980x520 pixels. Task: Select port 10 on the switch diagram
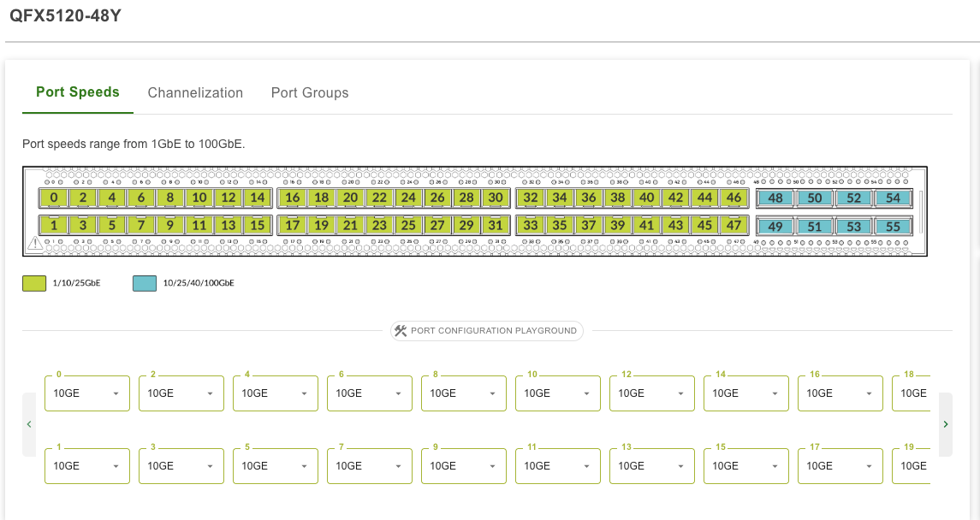(199, 198)
